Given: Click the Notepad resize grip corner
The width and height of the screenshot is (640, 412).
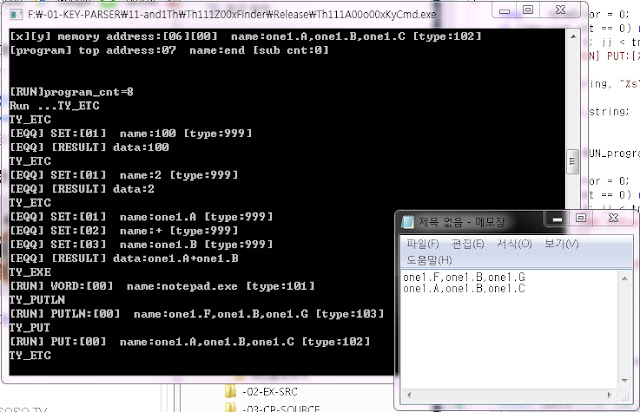Looking at the screenshot, I should [625, 397].
